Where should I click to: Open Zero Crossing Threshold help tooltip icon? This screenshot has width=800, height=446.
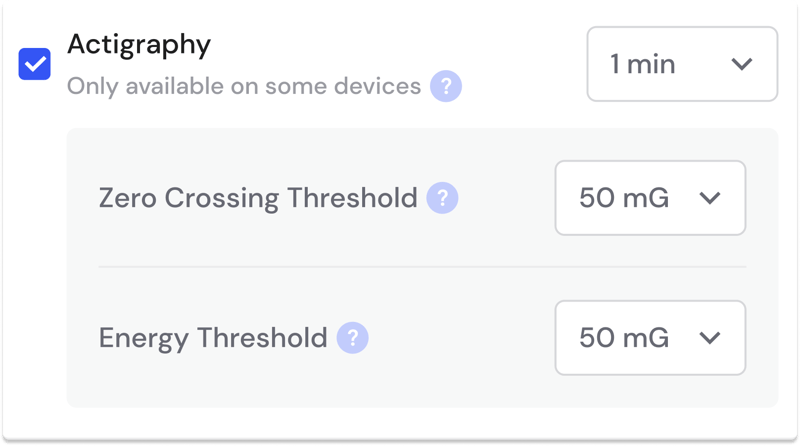click(442, 198)
